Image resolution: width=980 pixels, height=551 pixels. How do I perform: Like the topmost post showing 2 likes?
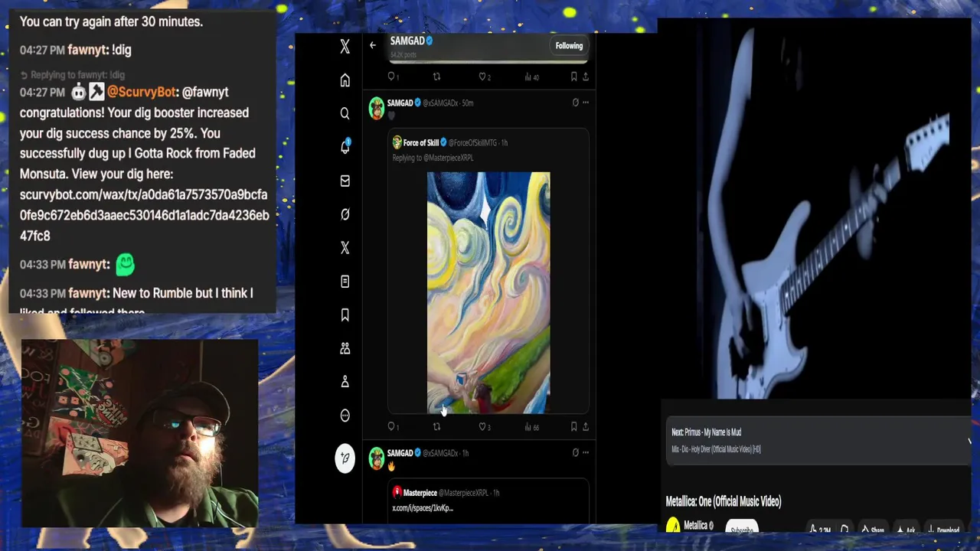click(x=484, y=77)
